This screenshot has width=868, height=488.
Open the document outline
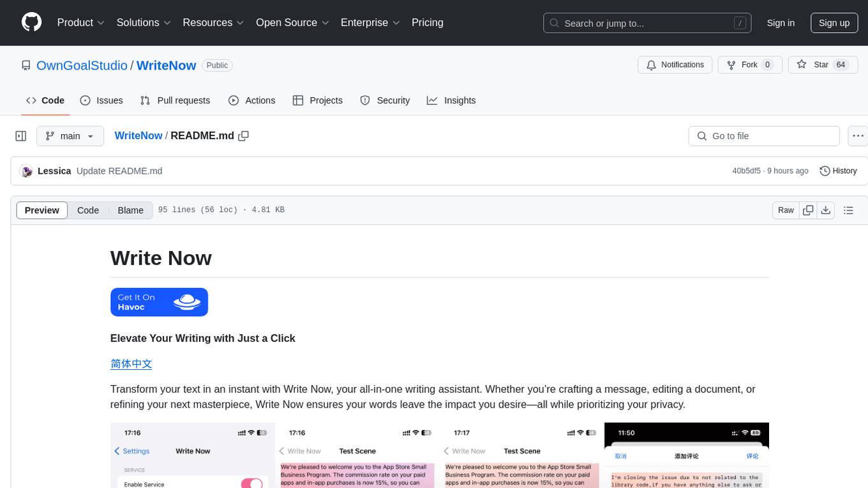click(848, 210)
